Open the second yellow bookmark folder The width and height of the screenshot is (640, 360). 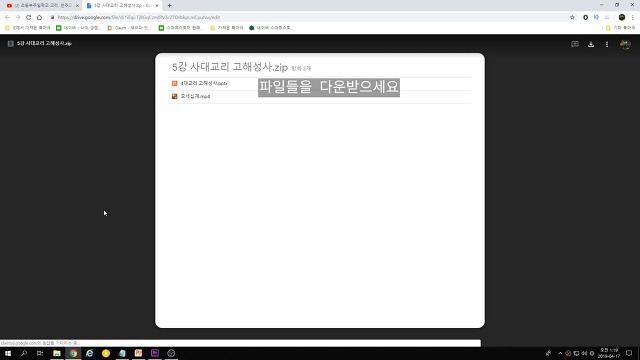pyautogui.click(x=227, y=28)
